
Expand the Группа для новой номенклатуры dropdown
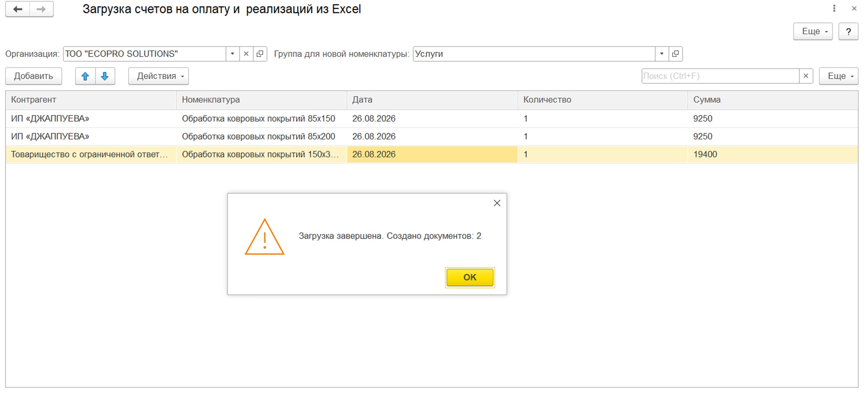coord(662,54)
